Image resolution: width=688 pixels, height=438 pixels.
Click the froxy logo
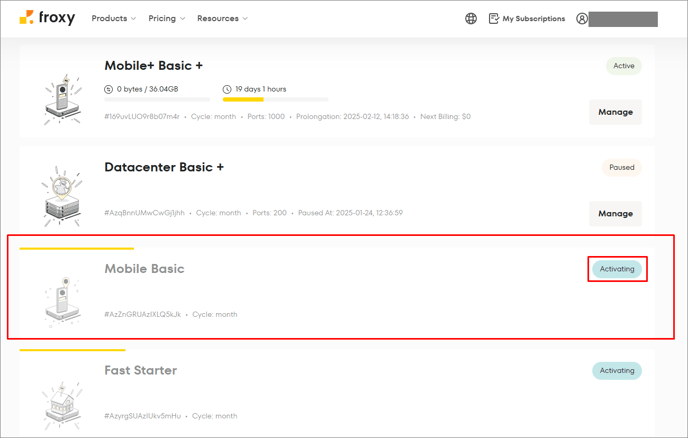[x=47, y=18]
